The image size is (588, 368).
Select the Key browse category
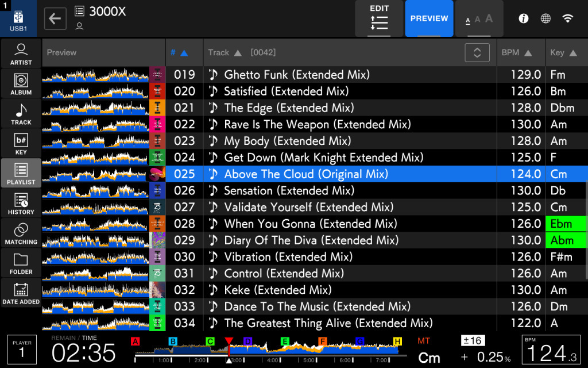coord(21,144)
